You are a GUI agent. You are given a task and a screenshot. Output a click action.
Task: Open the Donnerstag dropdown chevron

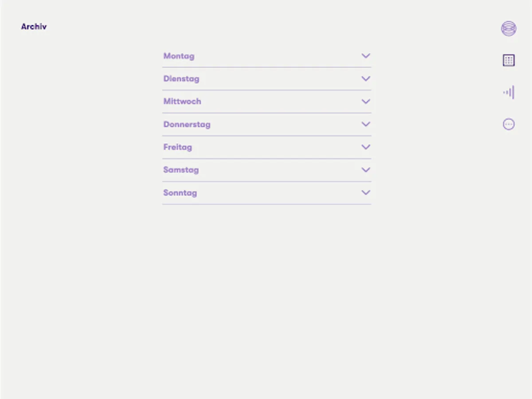[x=366, y=124]
